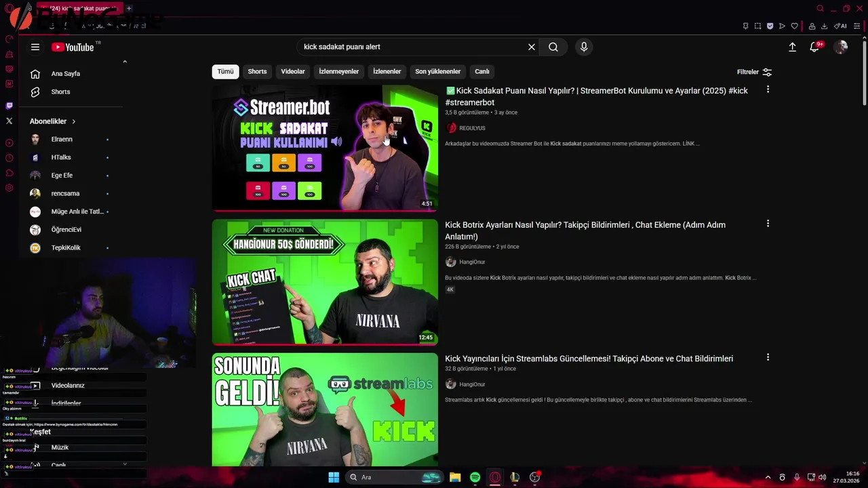Open Opera sidebar history clock
868x488 pixels.
pos(9,158)
